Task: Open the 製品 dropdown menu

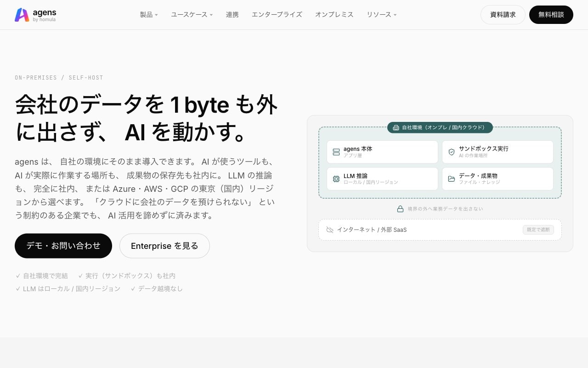Action: 149,15
